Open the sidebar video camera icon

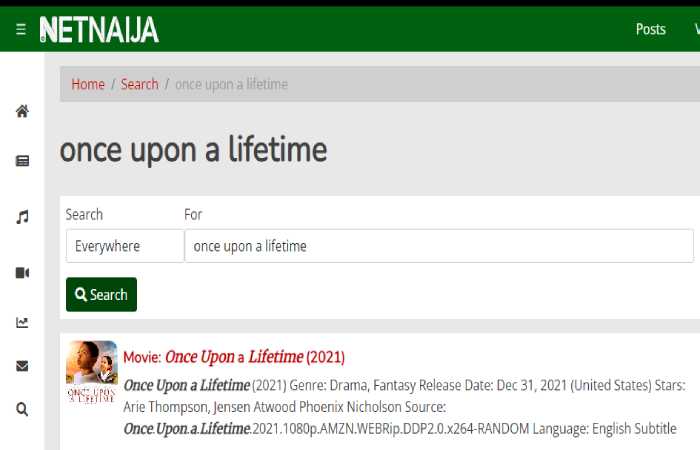(22, 272)
